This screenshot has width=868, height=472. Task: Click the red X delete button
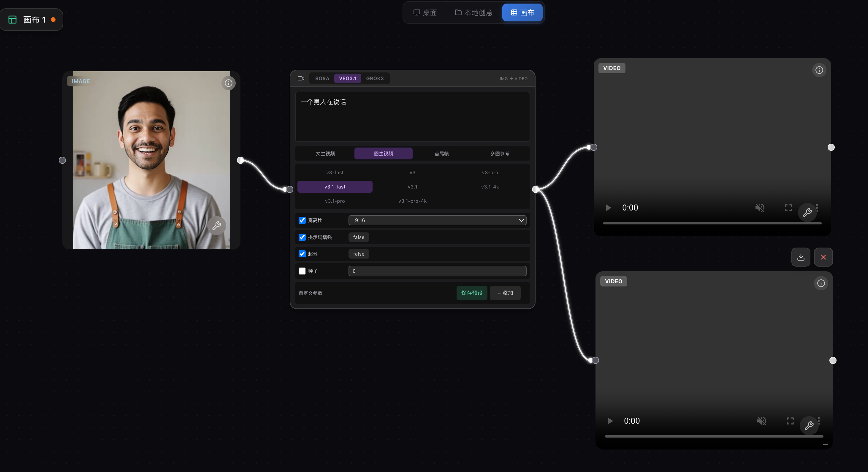pyautogui.click(x=823, y=257)
